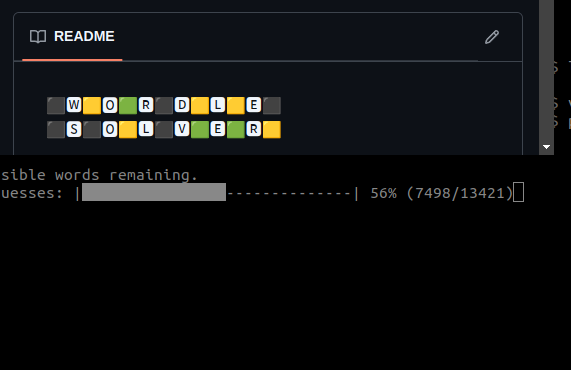Click the 'words remaining.' terminal text

click(126, 175)
